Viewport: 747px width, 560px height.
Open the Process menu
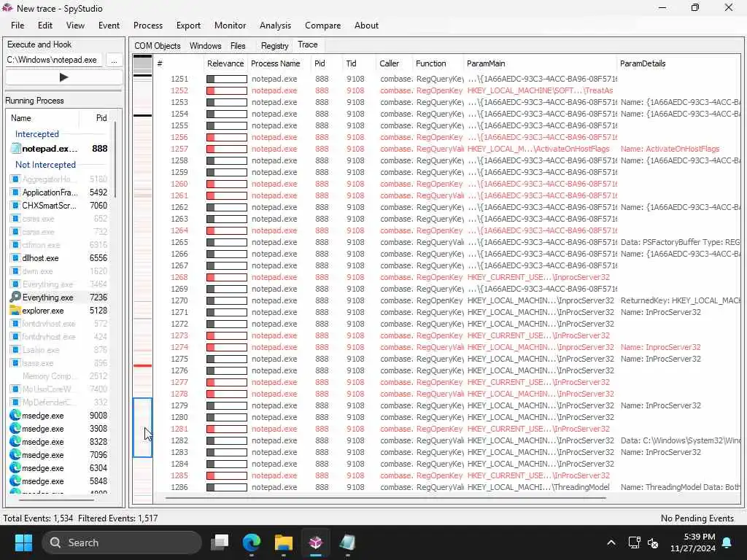(x=147, y=26)
